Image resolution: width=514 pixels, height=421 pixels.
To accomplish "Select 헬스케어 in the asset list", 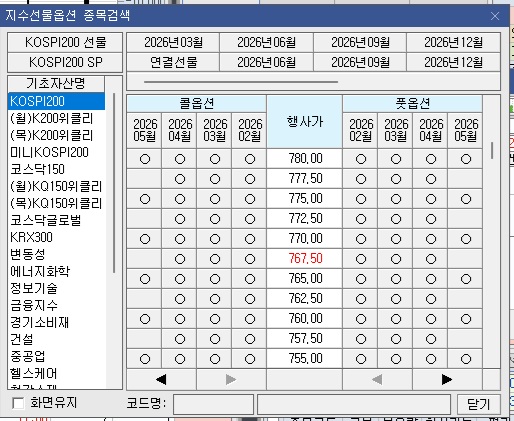I will [56, 373].
